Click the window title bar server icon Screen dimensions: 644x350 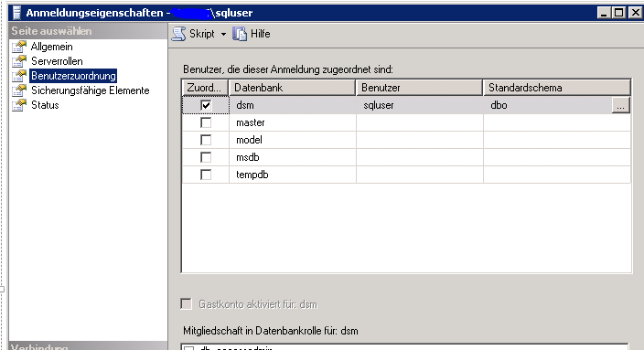[16, 13]
